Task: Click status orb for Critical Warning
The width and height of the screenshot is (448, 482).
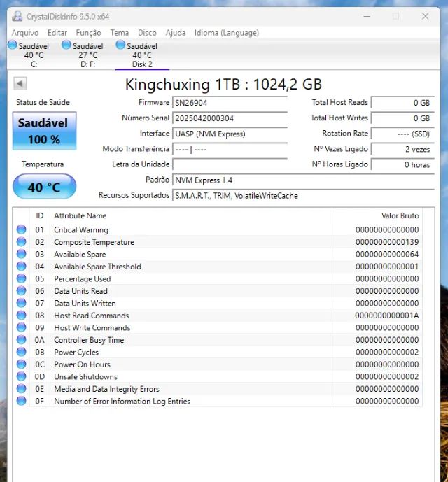Action: click(x=21, y=229)
